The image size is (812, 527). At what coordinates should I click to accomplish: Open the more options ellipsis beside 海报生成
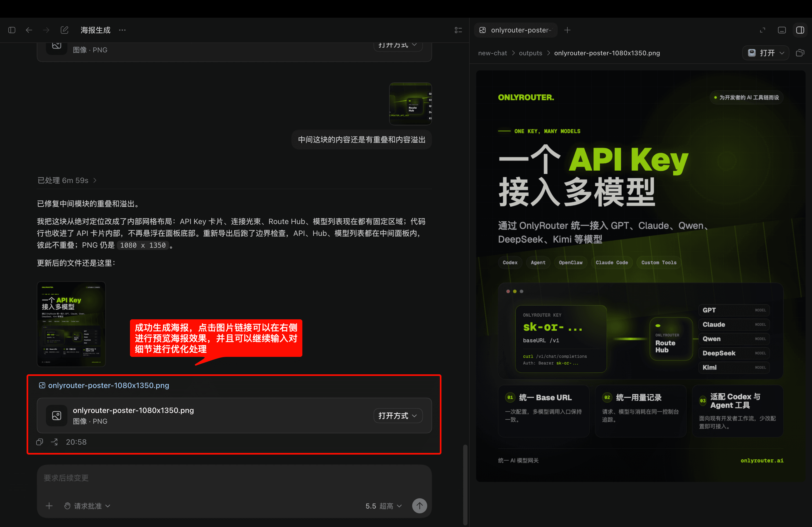[x=122, y=30]
